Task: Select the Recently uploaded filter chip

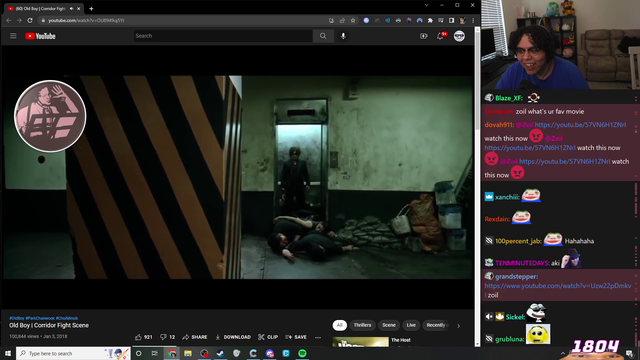Action: (x=437, y=325)
